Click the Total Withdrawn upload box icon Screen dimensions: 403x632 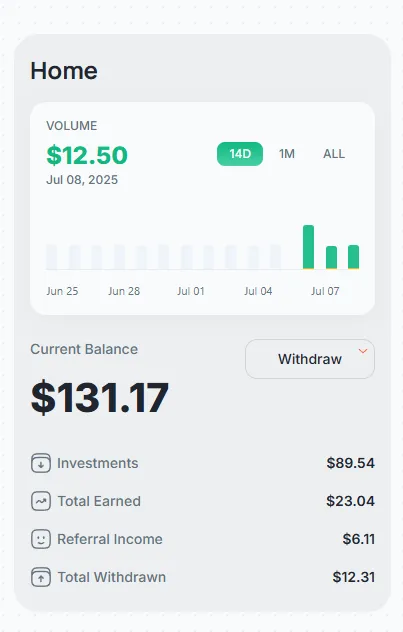coord(41,577)
